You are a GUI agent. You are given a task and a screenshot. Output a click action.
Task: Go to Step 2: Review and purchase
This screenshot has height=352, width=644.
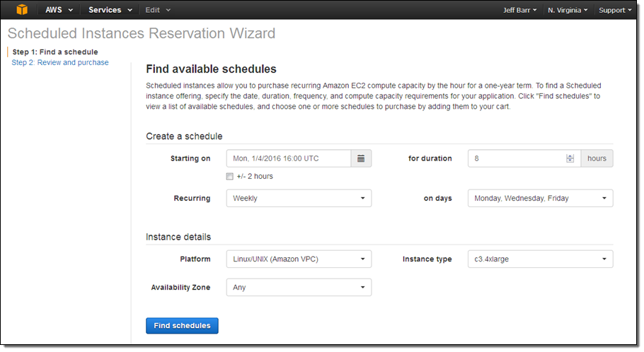tap(60, 62)
